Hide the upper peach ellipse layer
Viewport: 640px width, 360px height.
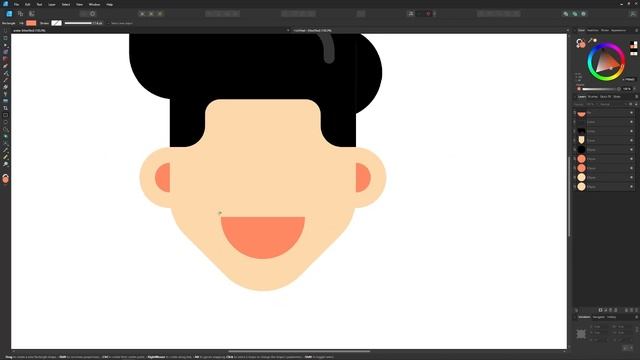(x=631, y=178)
